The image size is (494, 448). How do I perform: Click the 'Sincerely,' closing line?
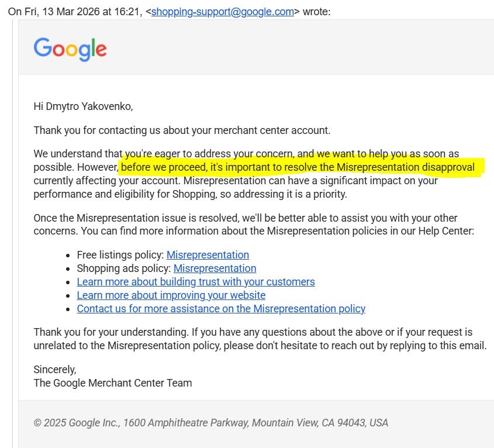pyautogui.click(x=55, y=369)
